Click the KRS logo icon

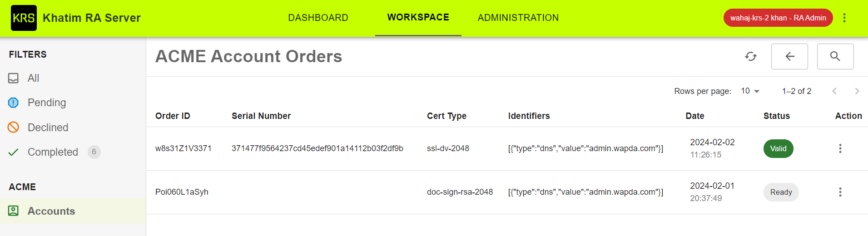pyautogui.click(x=24, y=18)
